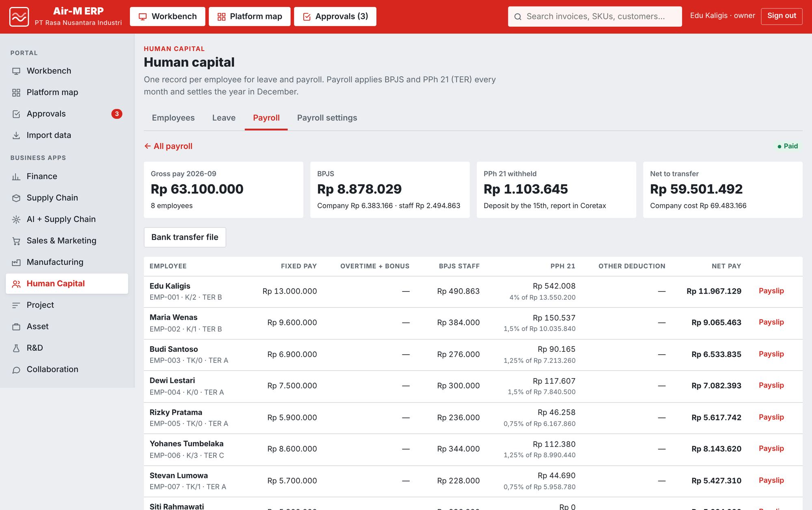
Task: Open Payslip for Maria Wenas
Action: point(771,322)
